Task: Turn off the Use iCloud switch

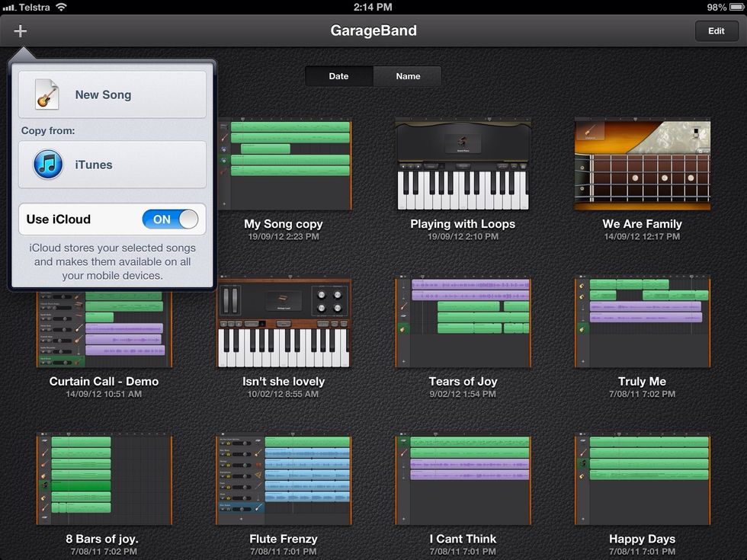Action: (170, 219)
